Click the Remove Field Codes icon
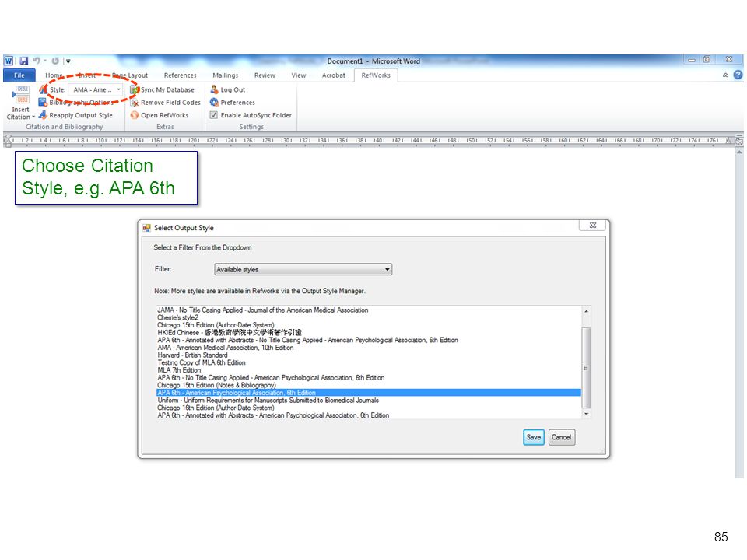This screenshot has width=747, height=560. [x=135, y=103]
